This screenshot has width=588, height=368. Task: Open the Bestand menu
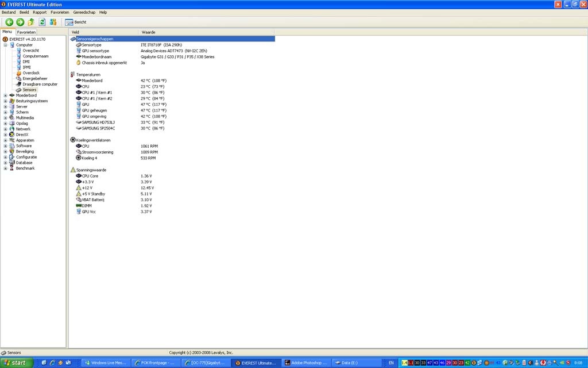tap(9, 13)
